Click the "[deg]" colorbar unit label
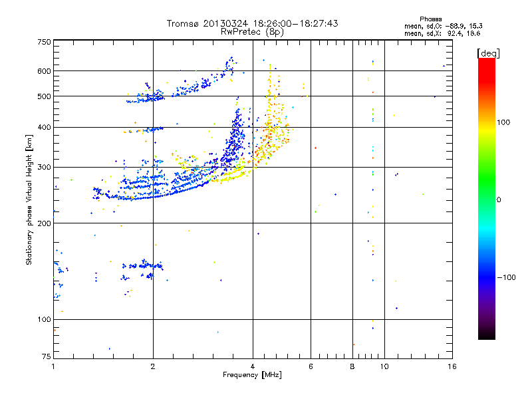The width and height of the screenshot is (532, 399). tap(488, 53)
